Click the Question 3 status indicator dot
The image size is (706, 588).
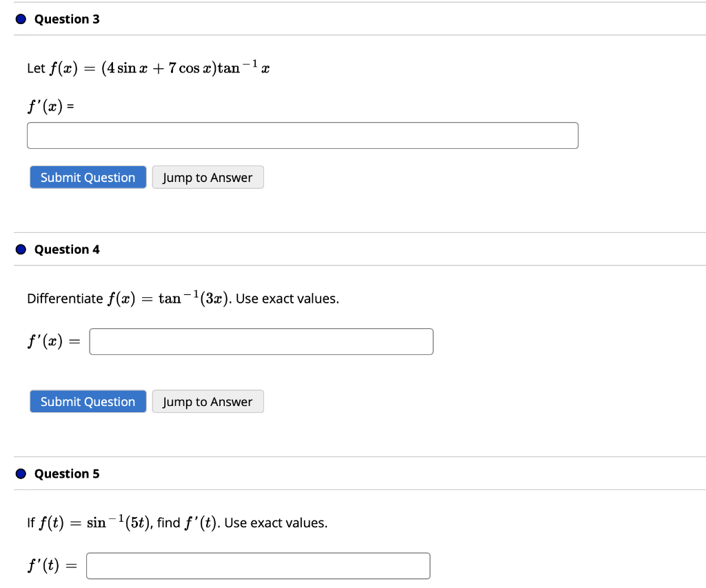(x=20, y=19)
